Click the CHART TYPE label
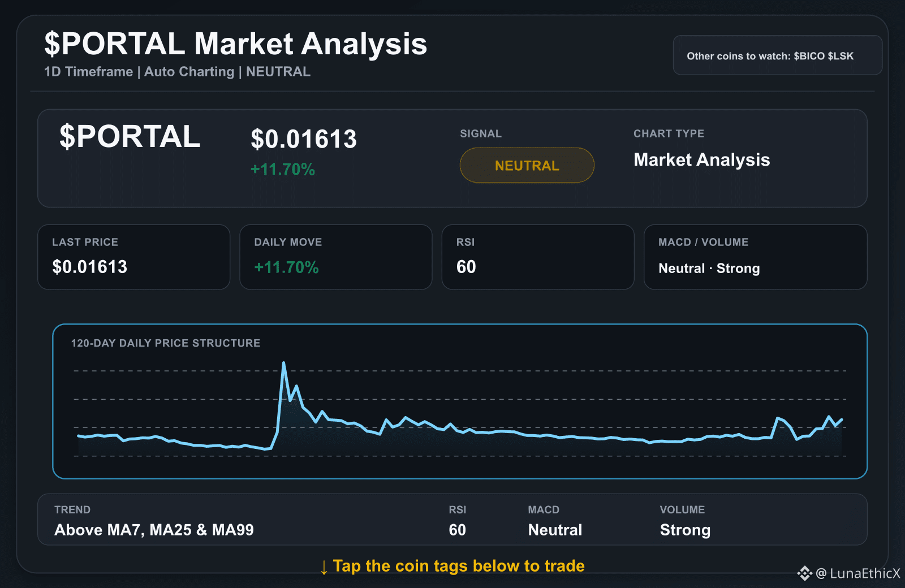This screenshot has width=905, height=588. tap(669, 133)
